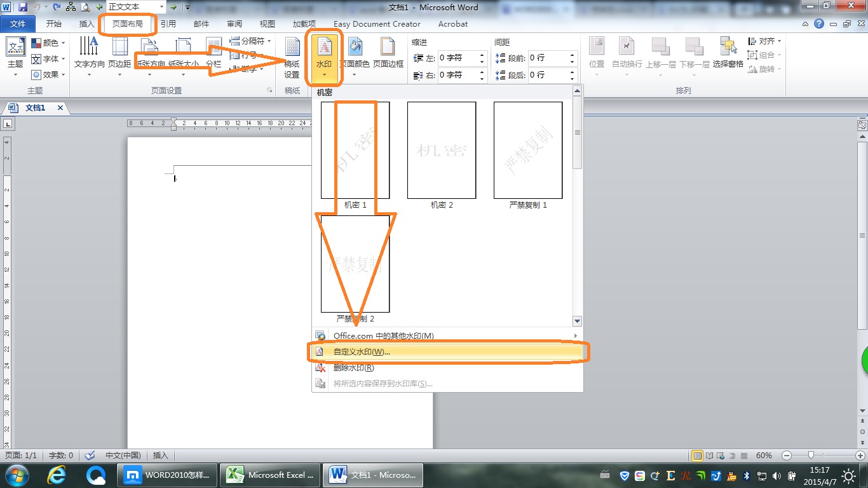
Task: Click the Windows Start button
Action: [16, 475]
